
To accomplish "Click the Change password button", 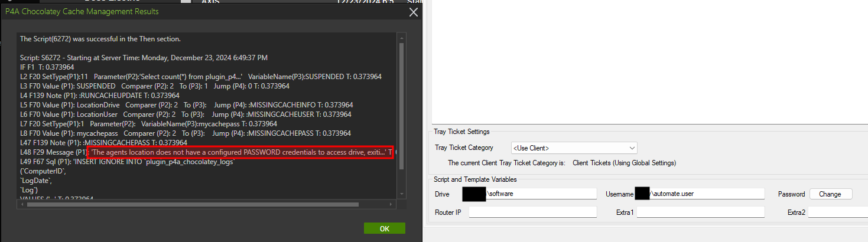I will point(831,194).
